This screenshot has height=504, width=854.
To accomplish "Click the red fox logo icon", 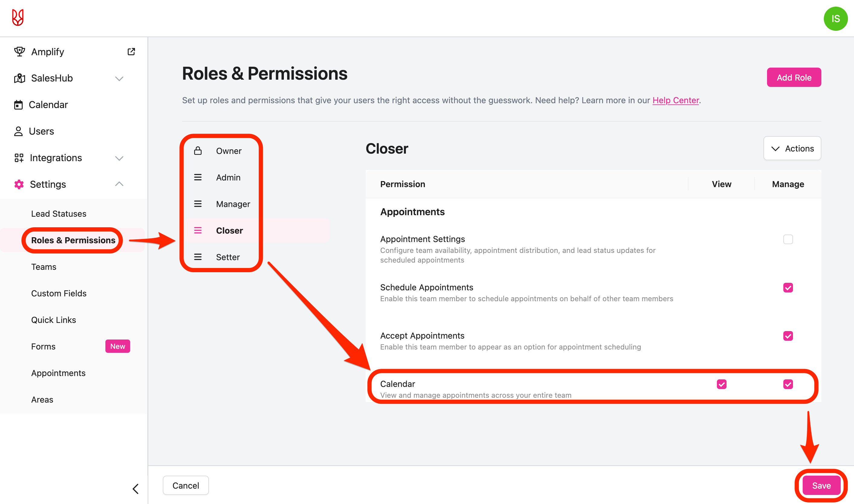I will click(18, 17).
